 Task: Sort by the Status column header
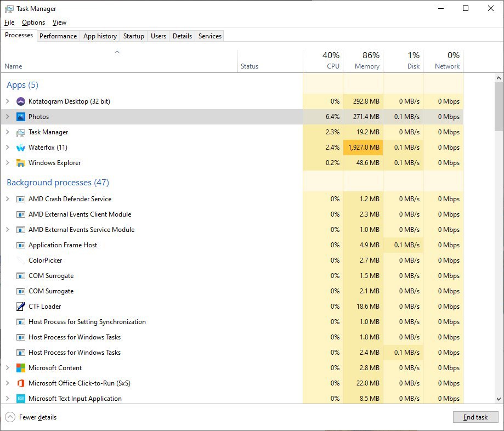(270, 61)
